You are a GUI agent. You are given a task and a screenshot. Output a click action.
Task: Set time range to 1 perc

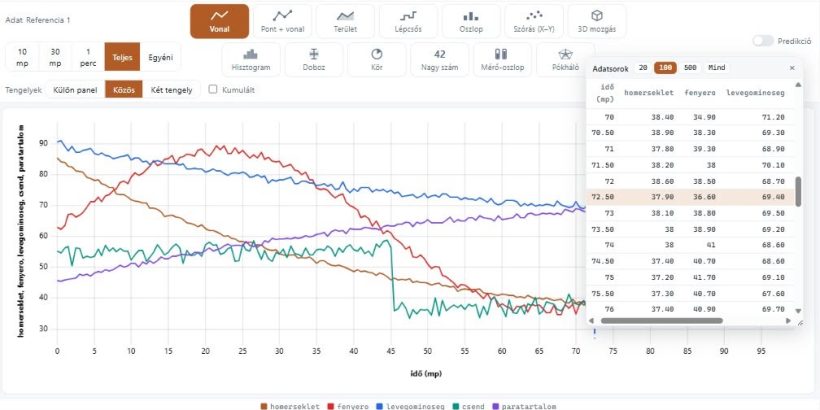pyautogui.click(x=88, y=57)
